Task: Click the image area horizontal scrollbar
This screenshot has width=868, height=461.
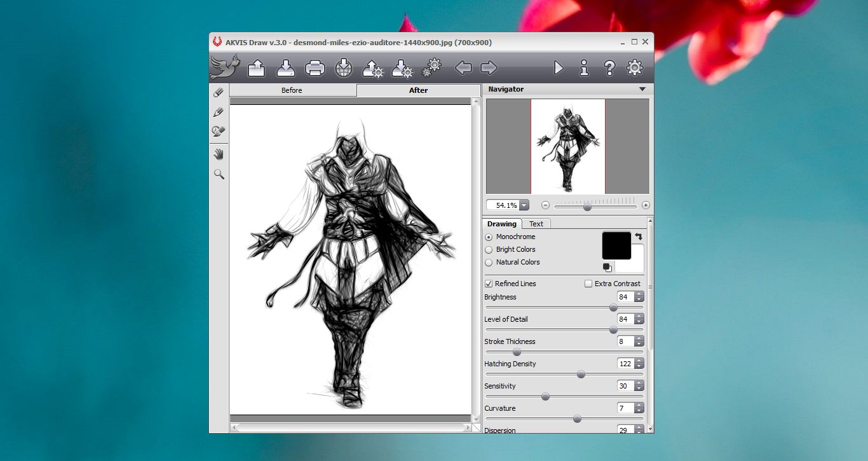Action: [350, 428]
